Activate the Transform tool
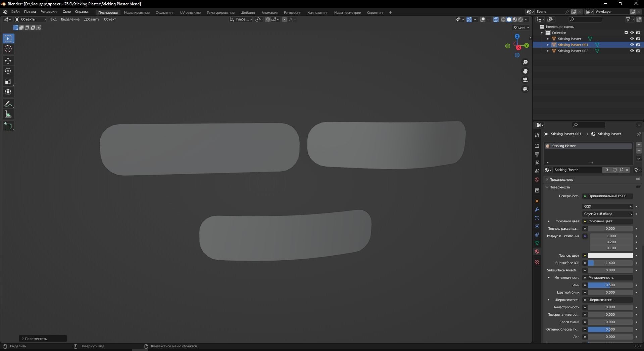The height and width of the screenshot is (351, 644). click(8, 92)
